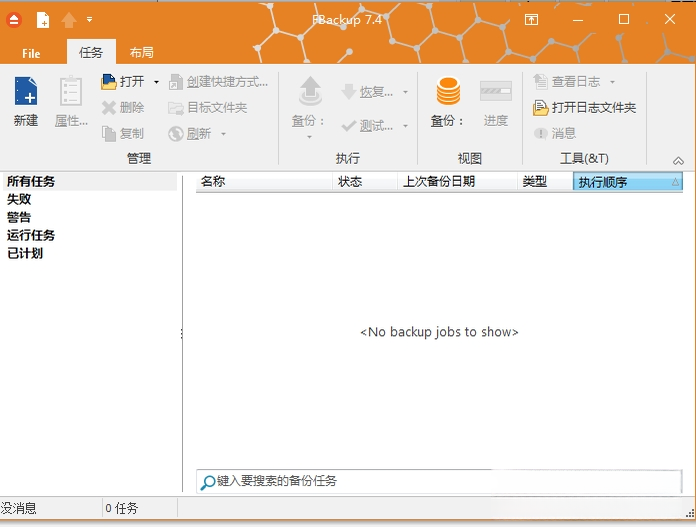The image size is (696, 527).
Task: Click the 打开 open folder icon
Action: pos(108,82)
